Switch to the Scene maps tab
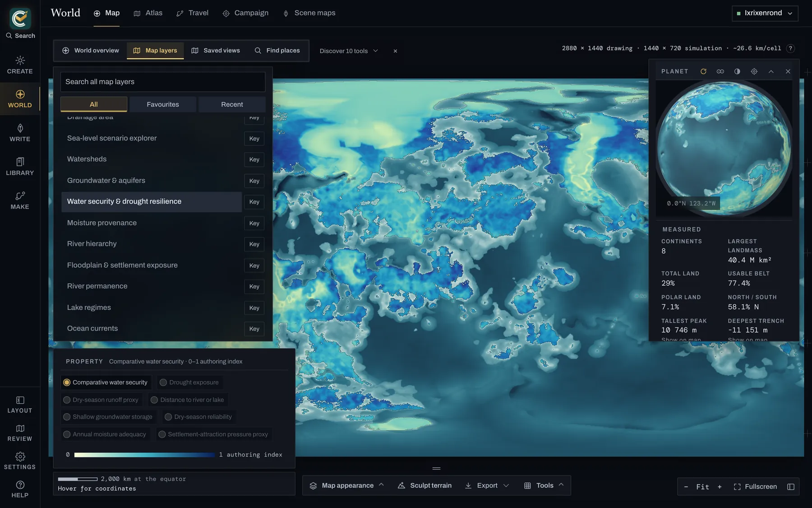The width and height of the screenshot is (812, 508). [x=309, y=13]
